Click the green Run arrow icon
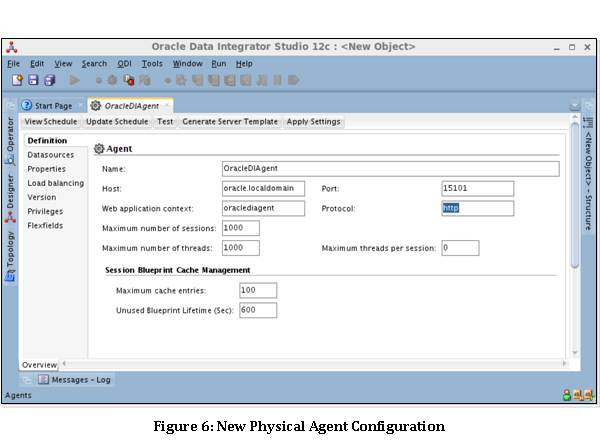This screenshot has width=600, height=443. [x=75, y=80]
